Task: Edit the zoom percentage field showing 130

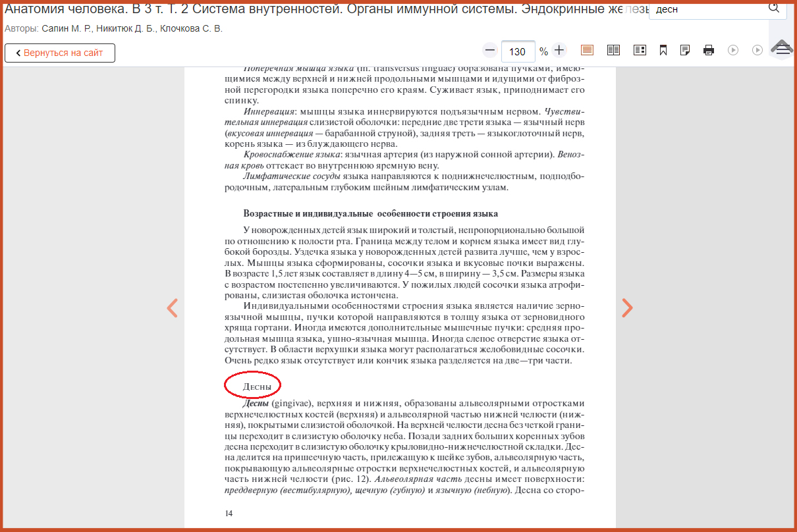Action: click(518, 51)
